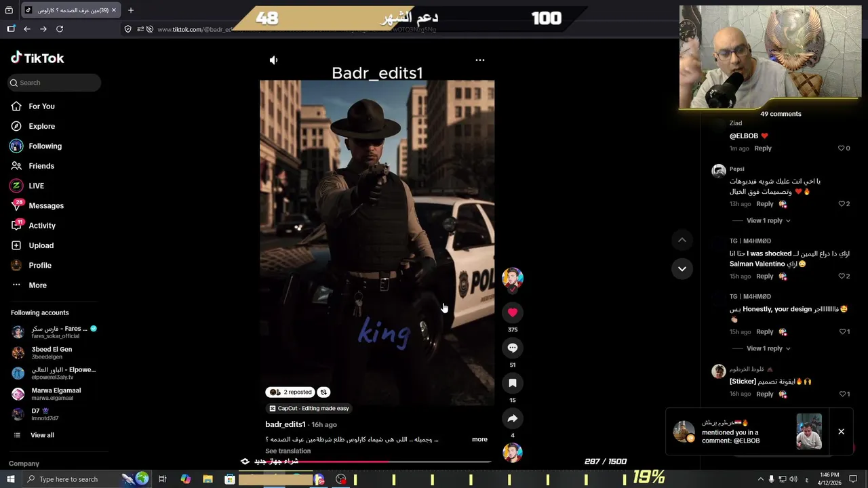Viewport: 868px width, 488px height.
Task: Open the video's three-dot options menu
Action: [480, 60]
